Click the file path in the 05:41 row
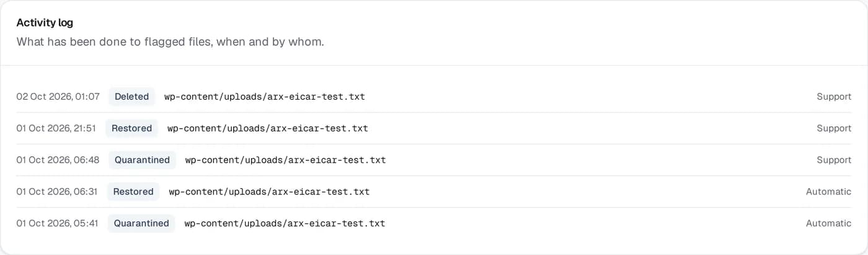 pyautogui.click(x=285, y=223)
